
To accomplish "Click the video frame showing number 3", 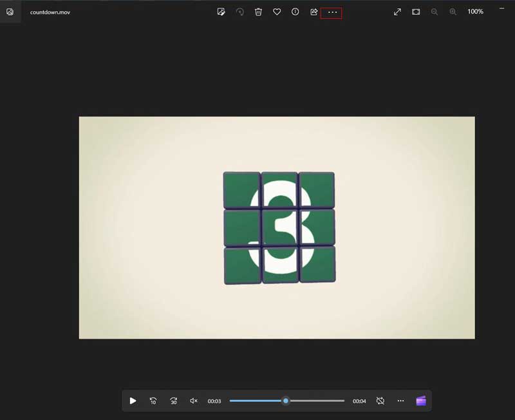I will point(277,227).
